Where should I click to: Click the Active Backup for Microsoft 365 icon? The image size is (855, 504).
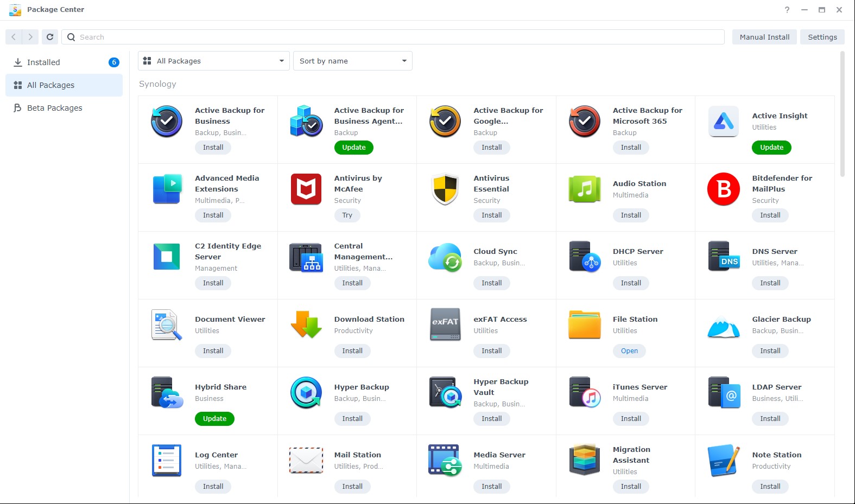(x=585, y=121)
